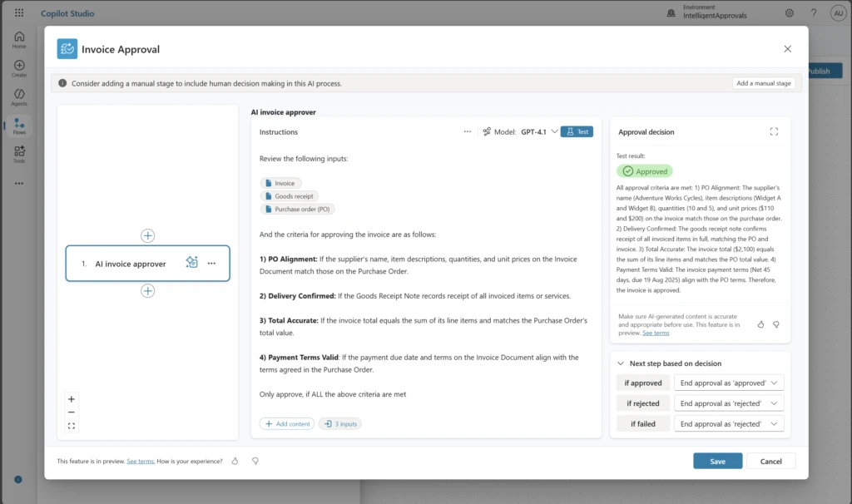This screenshot has width=852, height=504.
Task: Open the Create panel from the sidebar
Action: tap(18, 67)
